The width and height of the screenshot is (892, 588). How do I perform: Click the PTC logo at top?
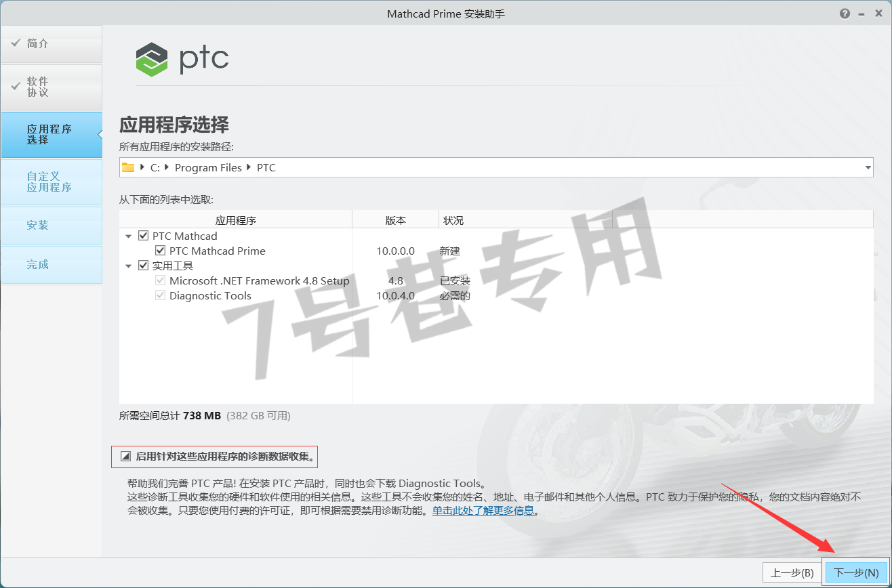[182, 59]
